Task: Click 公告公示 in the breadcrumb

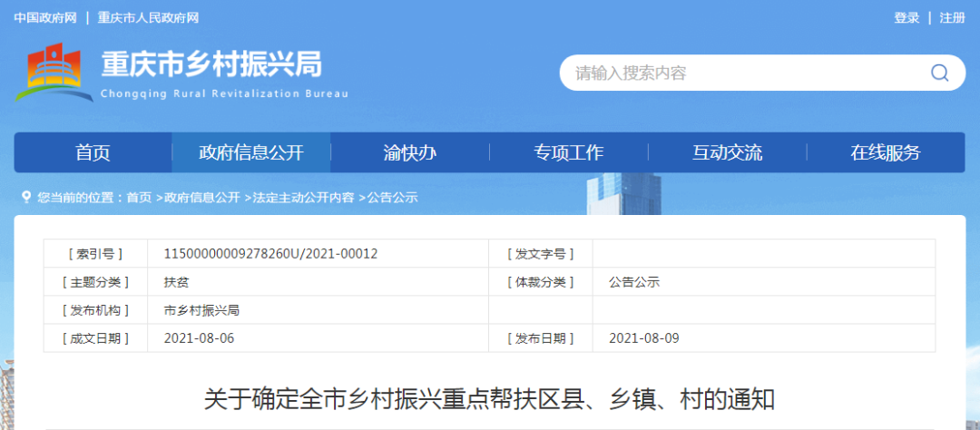Action: coord(392,197)
